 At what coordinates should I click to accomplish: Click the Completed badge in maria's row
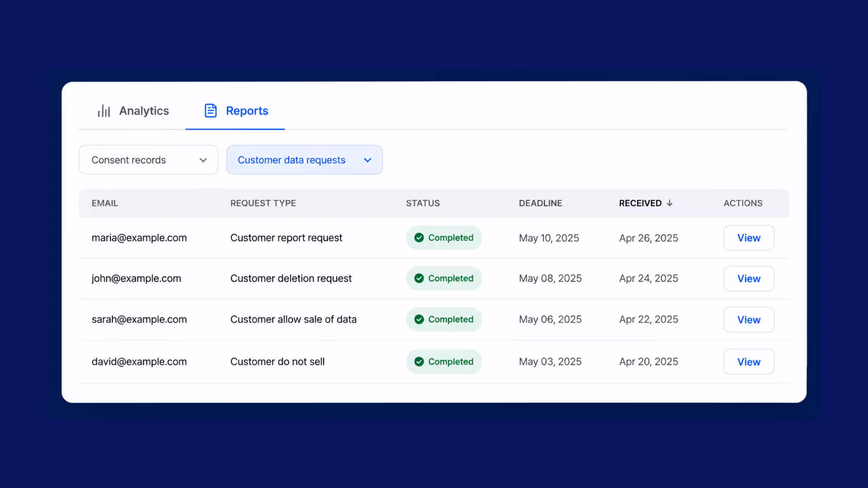tap(444, 238)
